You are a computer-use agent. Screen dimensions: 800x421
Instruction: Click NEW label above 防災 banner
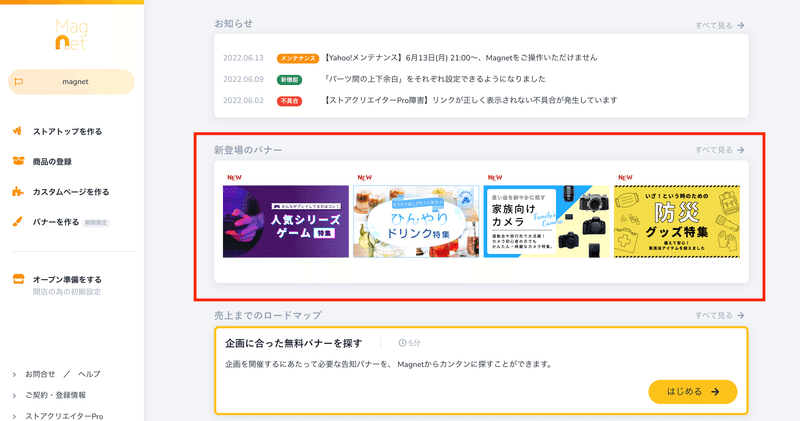(625, 178)
